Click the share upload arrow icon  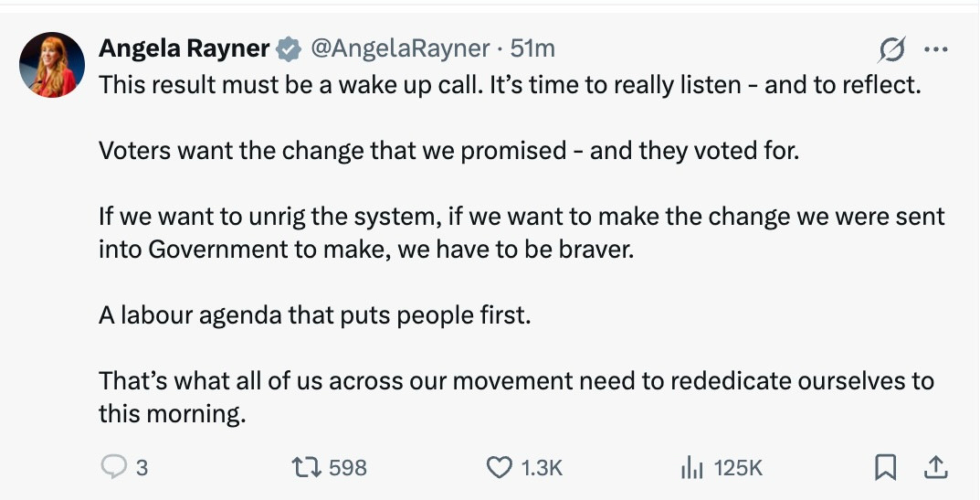pos(934,468)
